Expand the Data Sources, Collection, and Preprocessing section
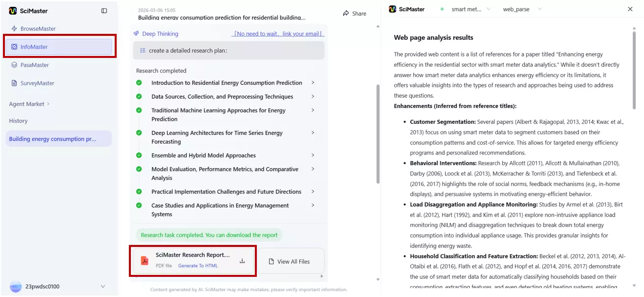 (313, 96)
